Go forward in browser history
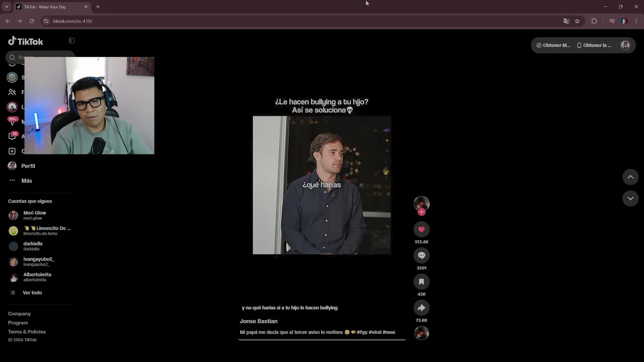Screen dimensions: 644x362 tap(20, 21)
